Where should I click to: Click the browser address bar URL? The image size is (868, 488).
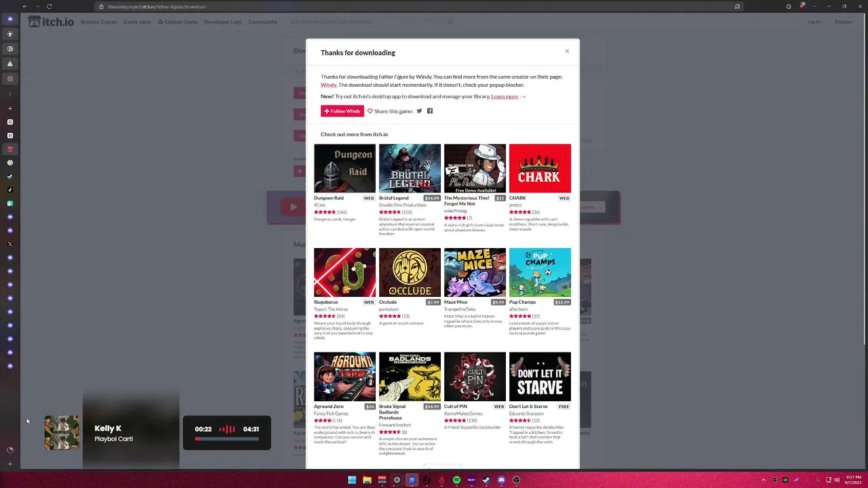(x=157, y=7)
